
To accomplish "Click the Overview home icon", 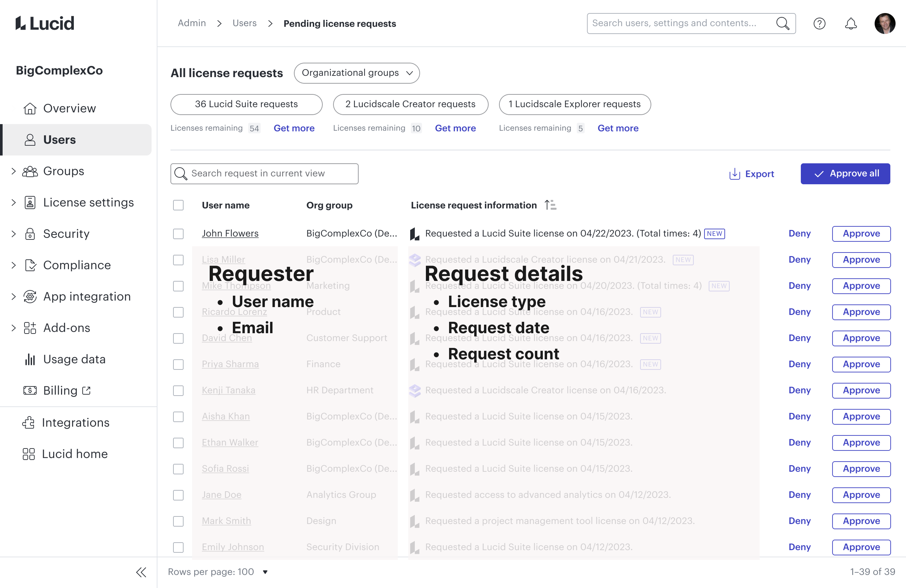I will pos(30,108).
